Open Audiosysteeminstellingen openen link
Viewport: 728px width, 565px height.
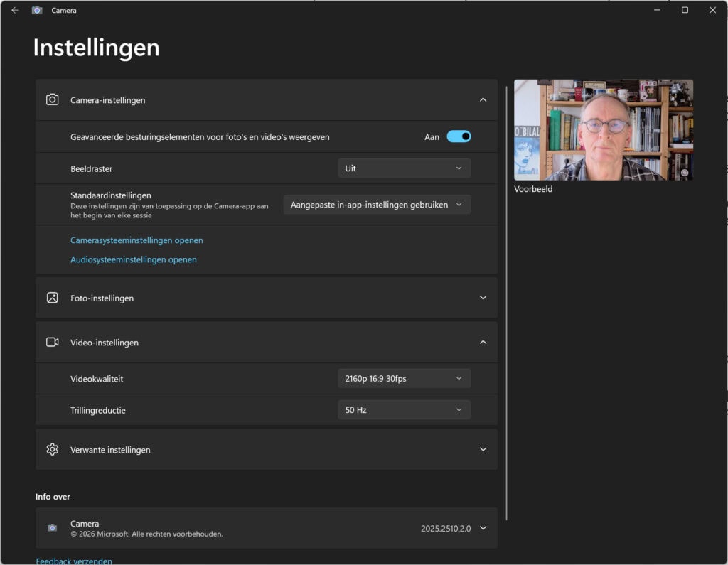pyautogui.click(x=134, y=259)
